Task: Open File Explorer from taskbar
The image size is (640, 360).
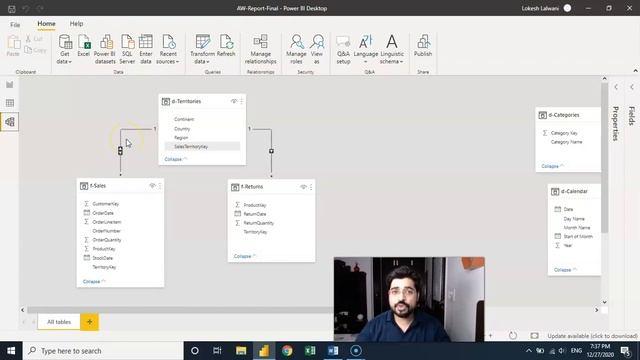Action: [x=241, y=351]
